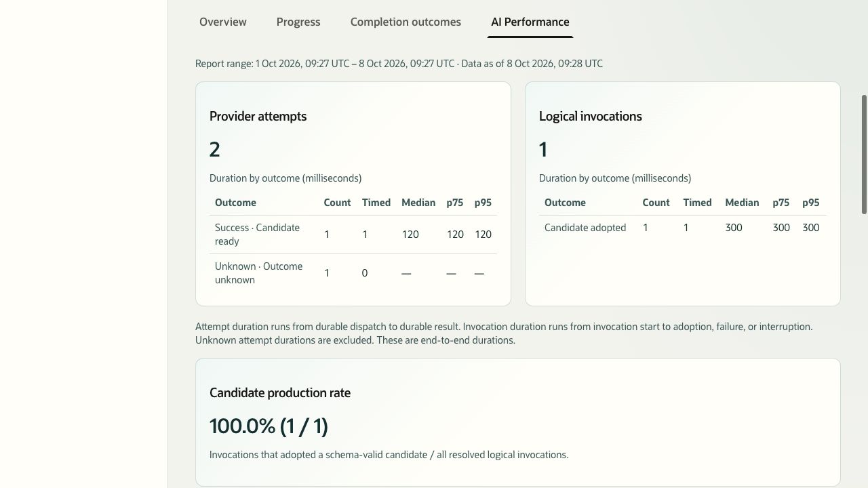The height and width of the screenshot is (488, 868).
Task: Click p95 column header in Logical invocations table
Action: (811, 203)
